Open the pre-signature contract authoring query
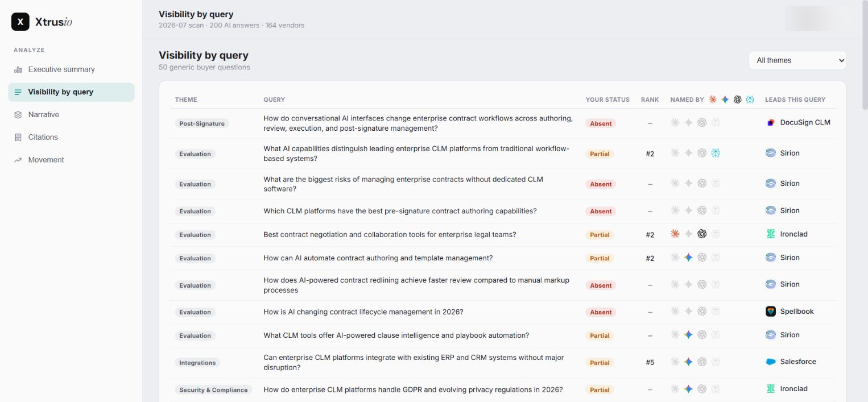 pos(400,211)
